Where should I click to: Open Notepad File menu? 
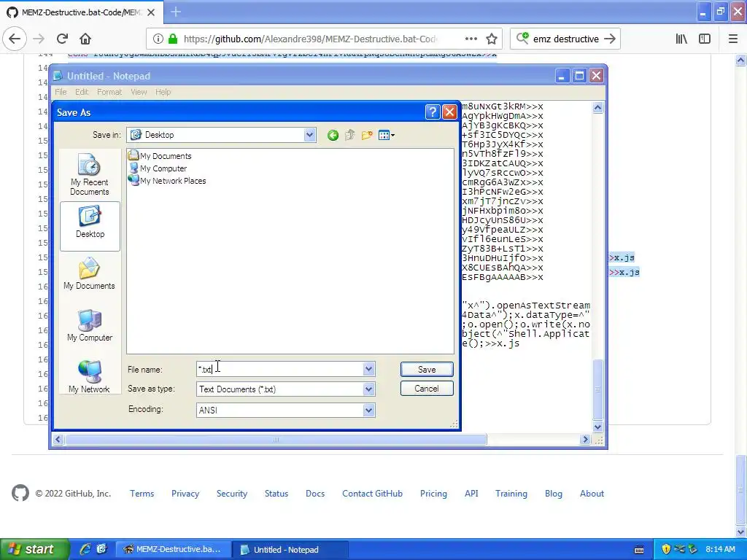(61, 92)
